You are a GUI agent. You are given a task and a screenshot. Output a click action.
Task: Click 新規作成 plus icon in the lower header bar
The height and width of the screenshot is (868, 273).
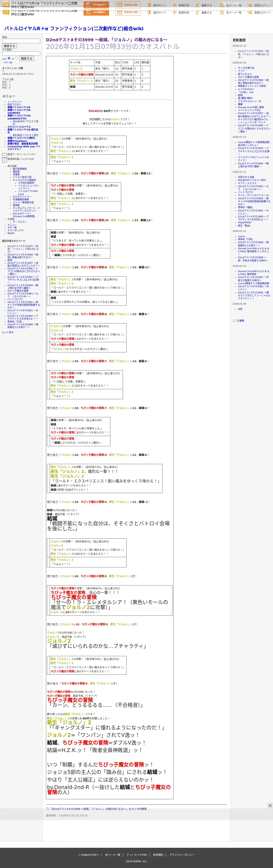pos(174,13)
